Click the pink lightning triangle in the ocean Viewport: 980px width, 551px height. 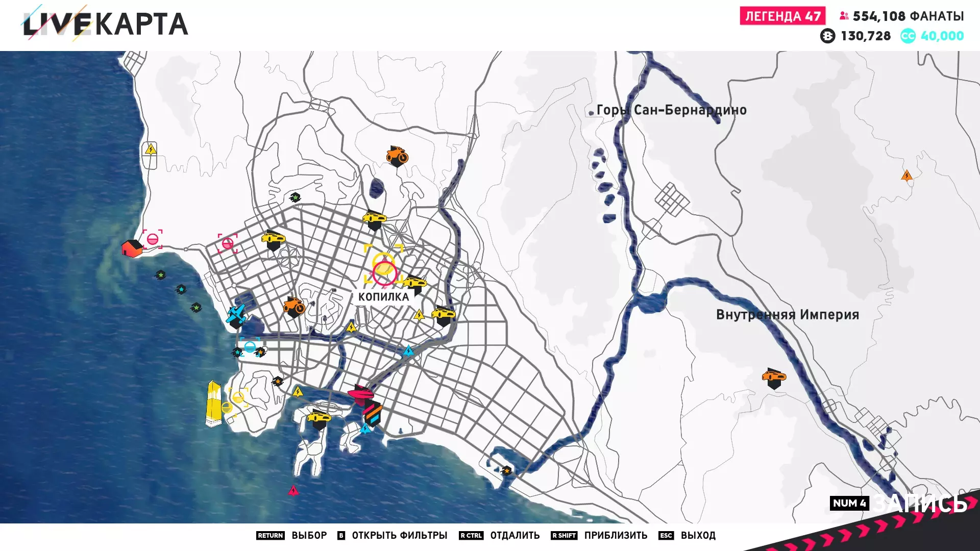pos(293,491)
